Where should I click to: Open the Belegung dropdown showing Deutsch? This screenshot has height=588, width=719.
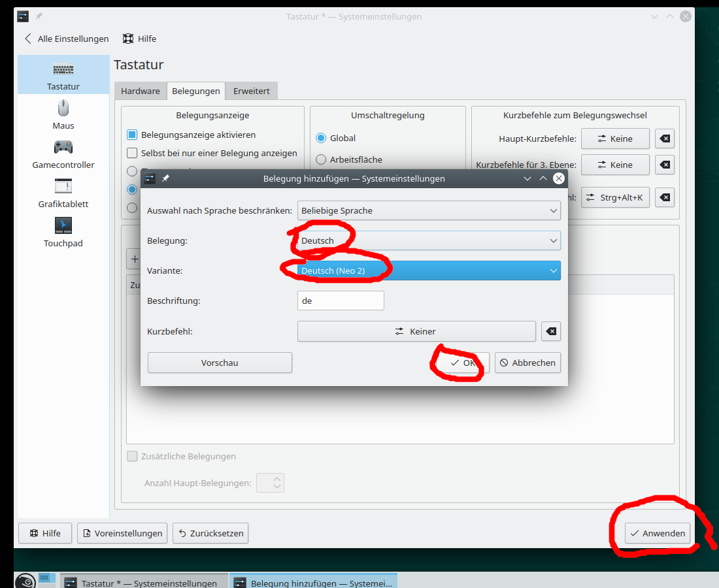tap(429, 240)
